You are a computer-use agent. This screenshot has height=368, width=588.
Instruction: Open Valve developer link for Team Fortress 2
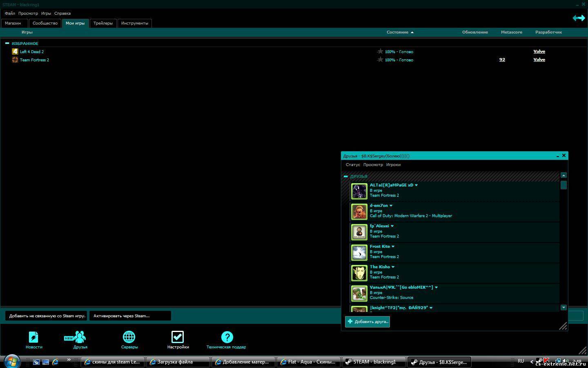tap(539, 60)
